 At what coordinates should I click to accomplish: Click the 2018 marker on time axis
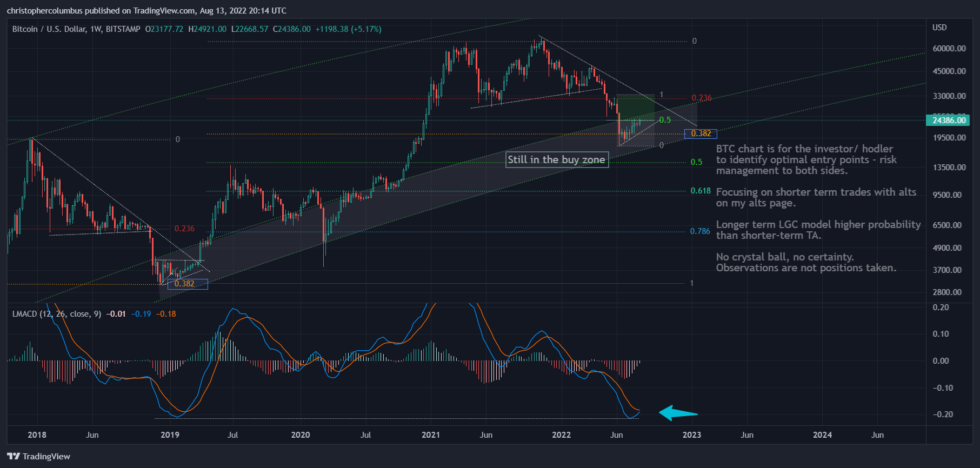[37, 435]
